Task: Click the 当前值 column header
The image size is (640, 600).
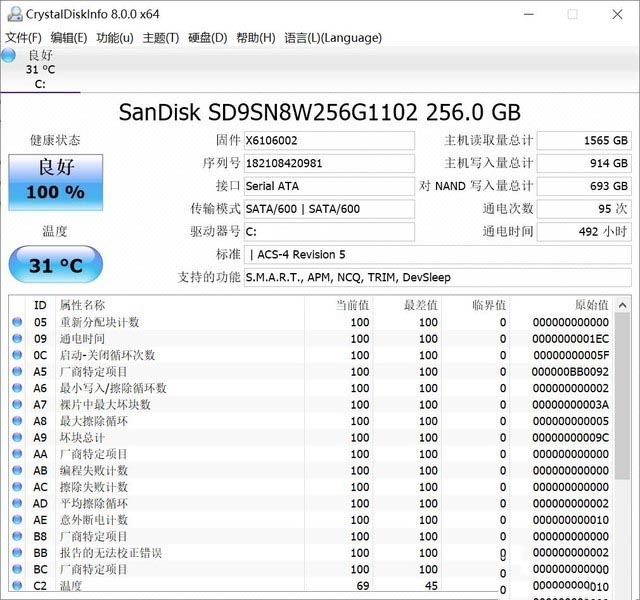Action: 338,305
